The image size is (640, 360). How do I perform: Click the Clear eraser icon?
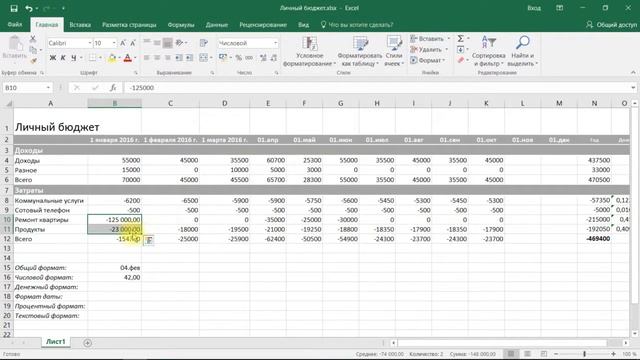pos(460,60)
